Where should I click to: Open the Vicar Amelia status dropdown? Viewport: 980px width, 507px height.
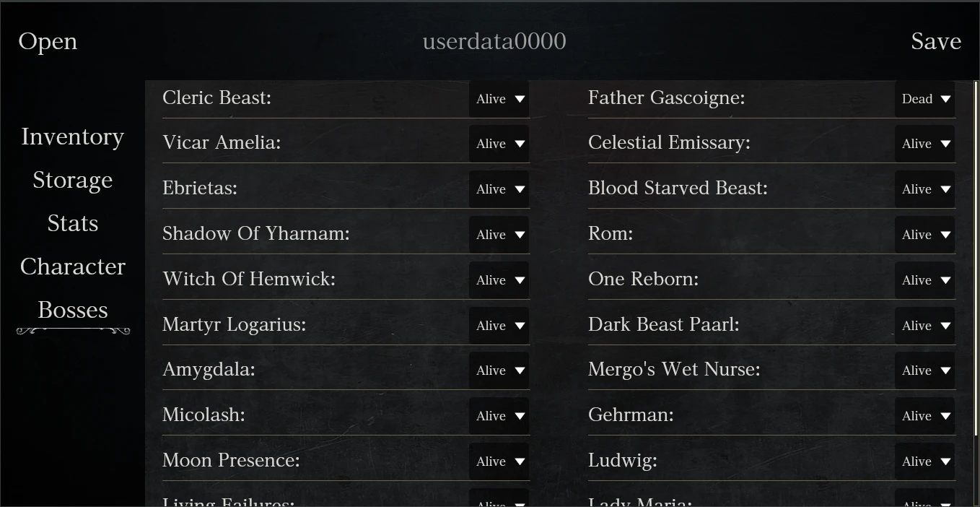[x=499, y=144]
